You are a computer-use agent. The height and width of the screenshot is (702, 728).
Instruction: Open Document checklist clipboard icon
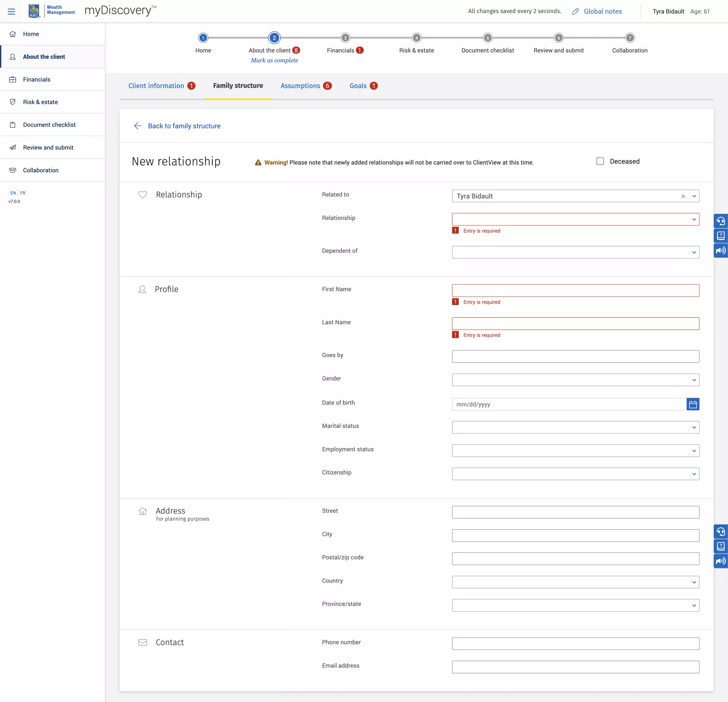pyautogui.click(x=13, y=125)
